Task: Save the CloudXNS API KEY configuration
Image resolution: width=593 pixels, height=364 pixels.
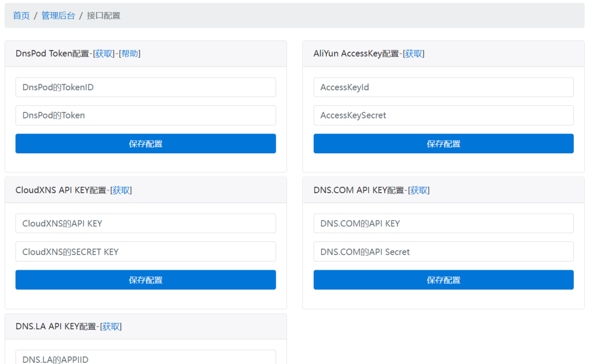Action: [x=145, y=280]
